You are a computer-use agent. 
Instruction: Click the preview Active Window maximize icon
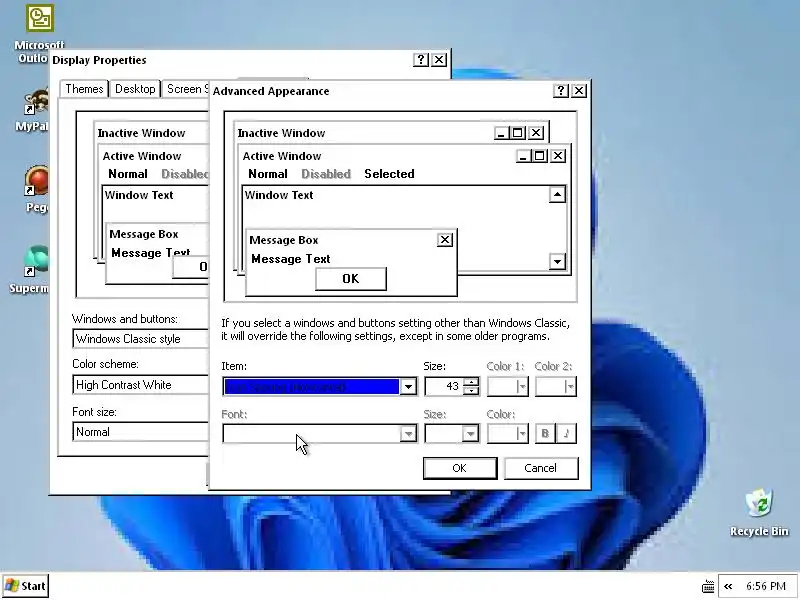pyautogui.click(x=539, y=156)
